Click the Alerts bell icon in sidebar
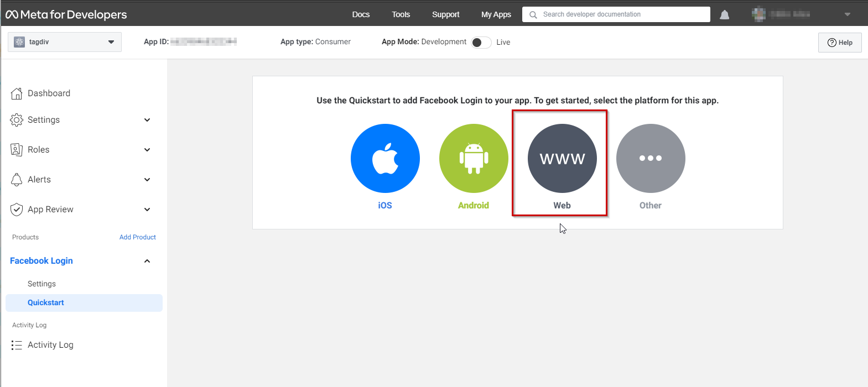Screen dimensions: 868x387 click(17, 180)
